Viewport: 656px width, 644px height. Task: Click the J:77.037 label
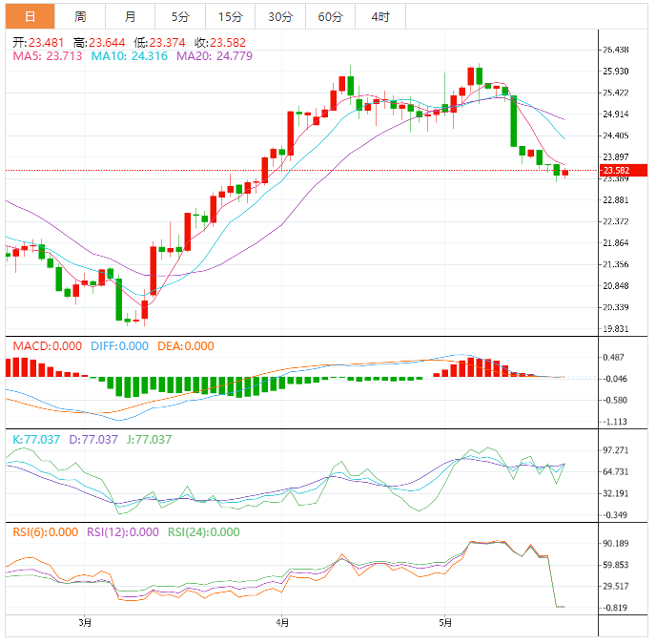pos(150,440)
